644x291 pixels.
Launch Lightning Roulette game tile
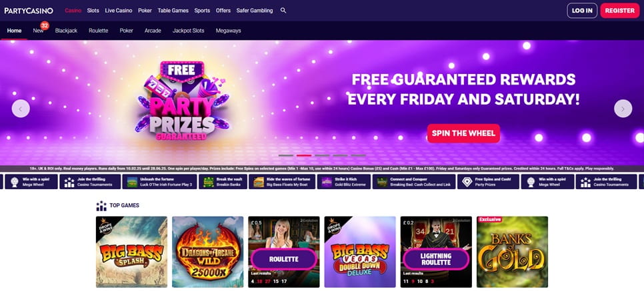436,252
